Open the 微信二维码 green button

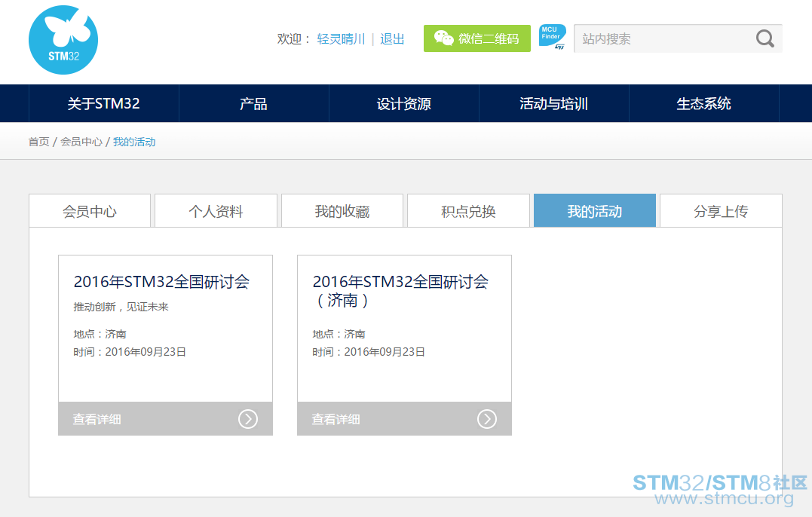pyautogui.click(x=477, y=38)
